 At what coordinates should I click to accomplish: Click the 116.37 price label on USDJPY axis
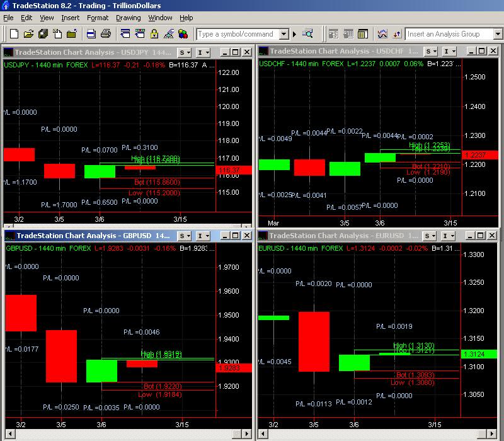[x=234, y=170]
